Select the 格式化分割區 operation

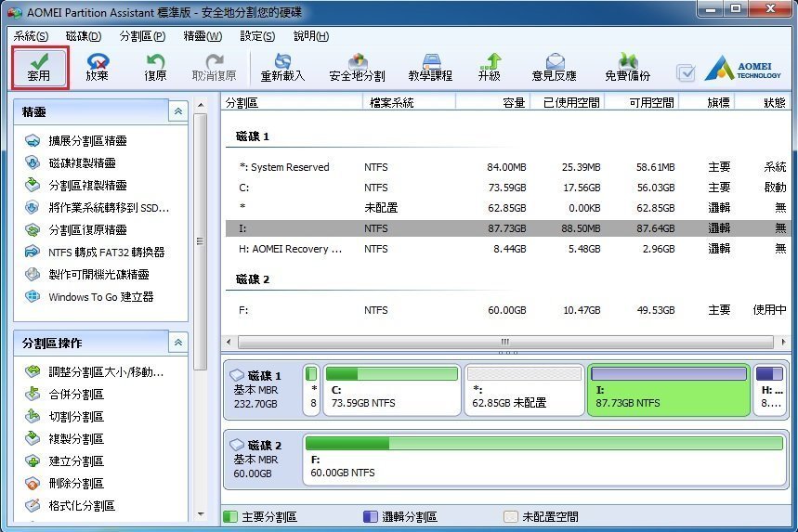pos(70,506)
